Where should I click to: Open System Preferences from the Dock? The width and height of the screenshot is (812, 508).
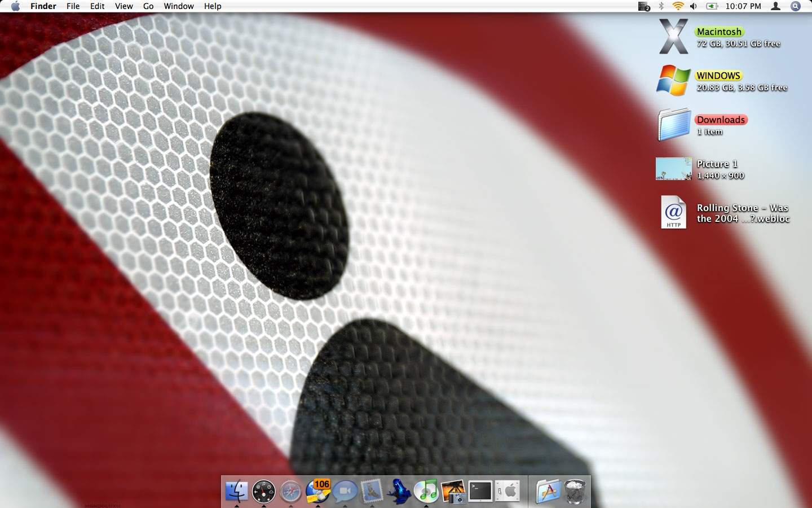click(507, 491)
